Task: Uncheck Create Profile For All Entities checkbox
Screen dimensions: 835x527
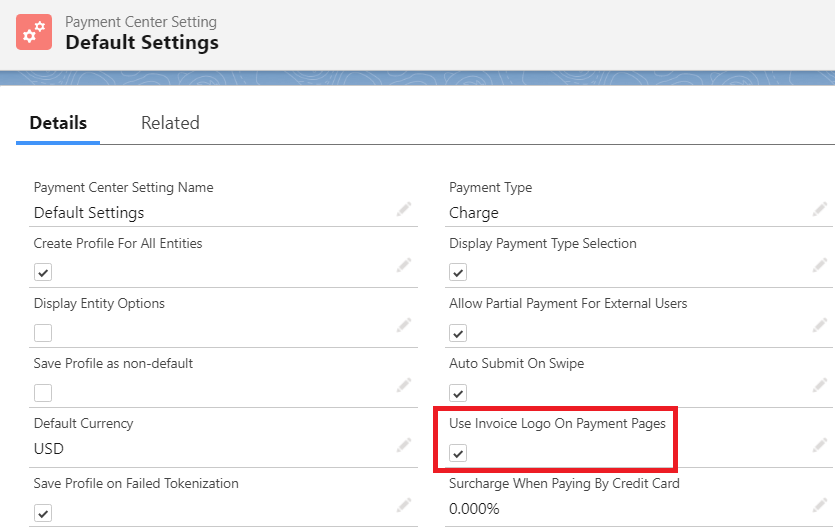Action: coord(43,273)
